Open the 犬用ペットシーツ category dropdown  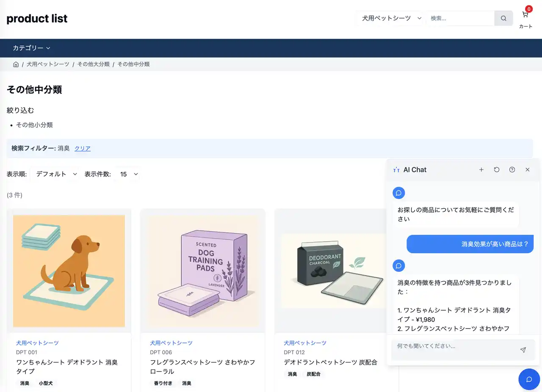coord(391,18)
